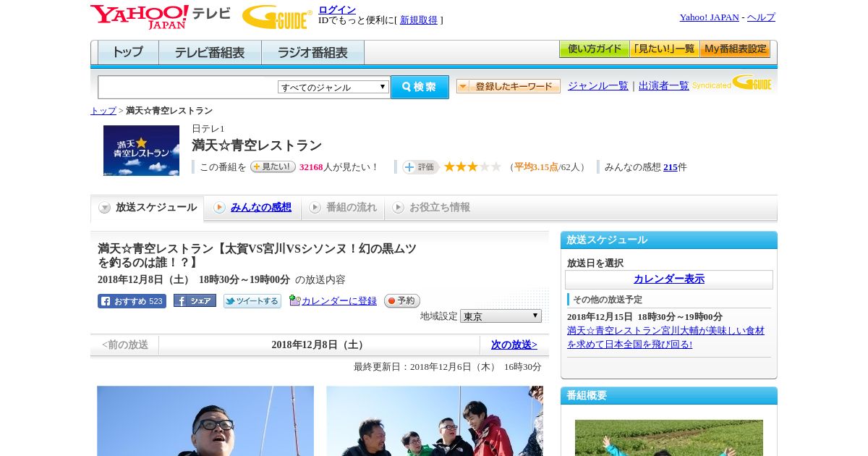Click the star rating display

coord(472,167)
